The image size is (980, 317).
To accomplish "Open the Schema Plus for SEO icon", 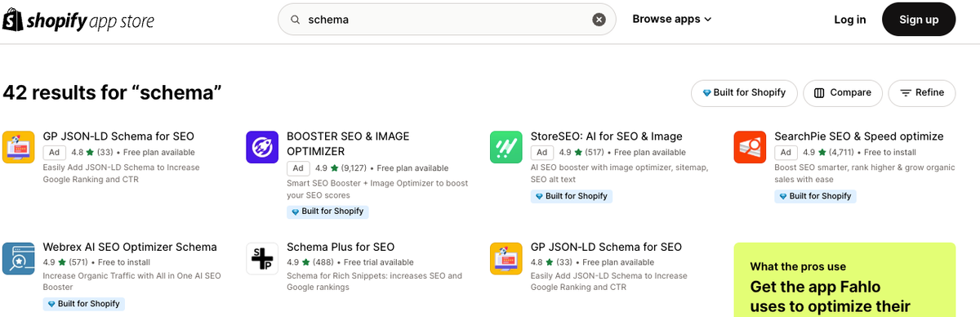I will pos(262,258).
